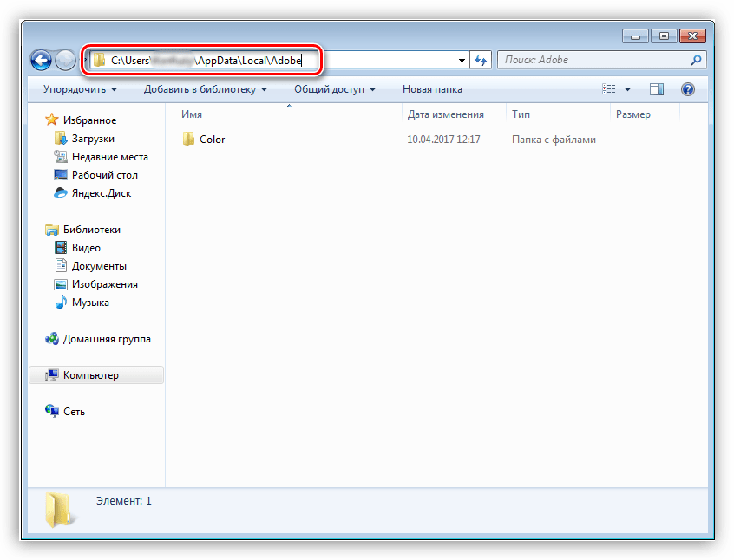
Task: Select 'Домашняя группа' in sidebar
Action: [107, 339]
